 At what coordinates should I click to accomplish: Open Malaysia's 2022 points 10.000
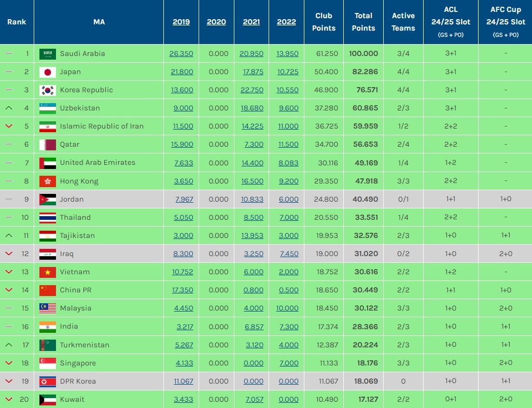[x=287, y=308]
